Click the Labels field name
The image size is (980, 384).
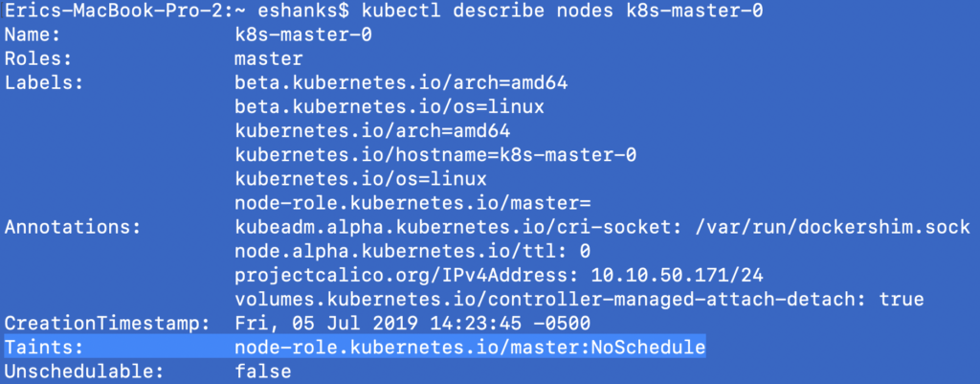[x=45, y=82]
